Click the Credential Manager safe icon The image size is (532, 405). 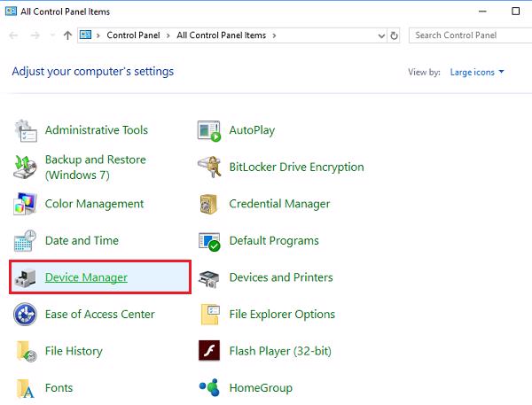tap(208, 204)
